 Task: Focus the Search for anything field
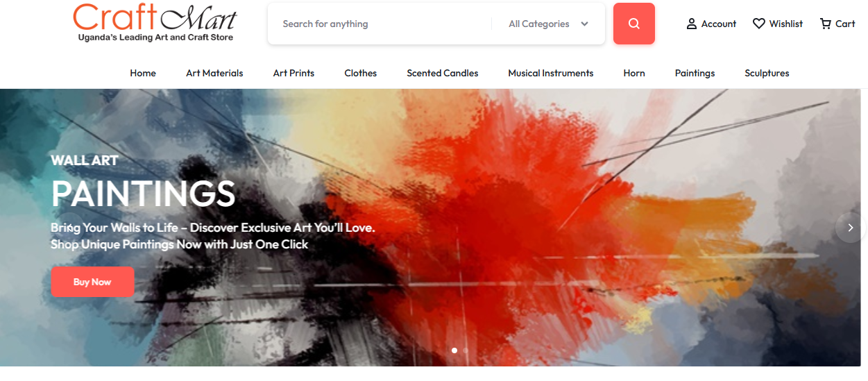380,24
